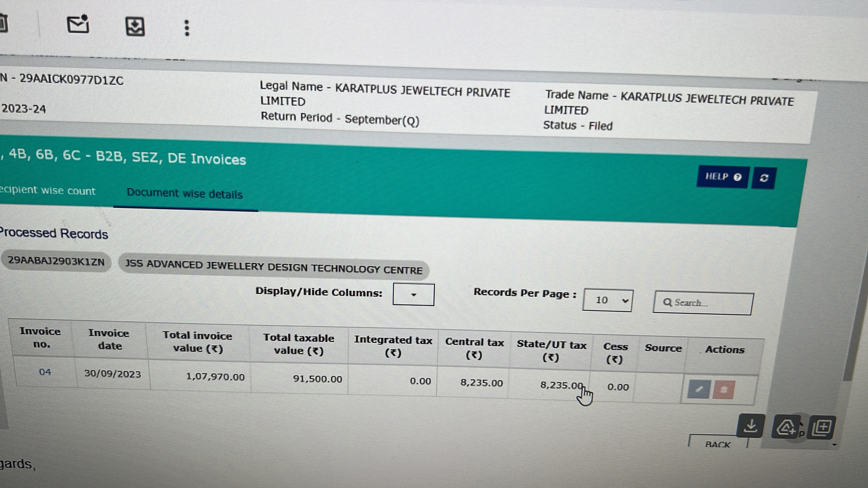Click the move to inbox icon
This screenshot has height=488, width=868.
[135, 27]
